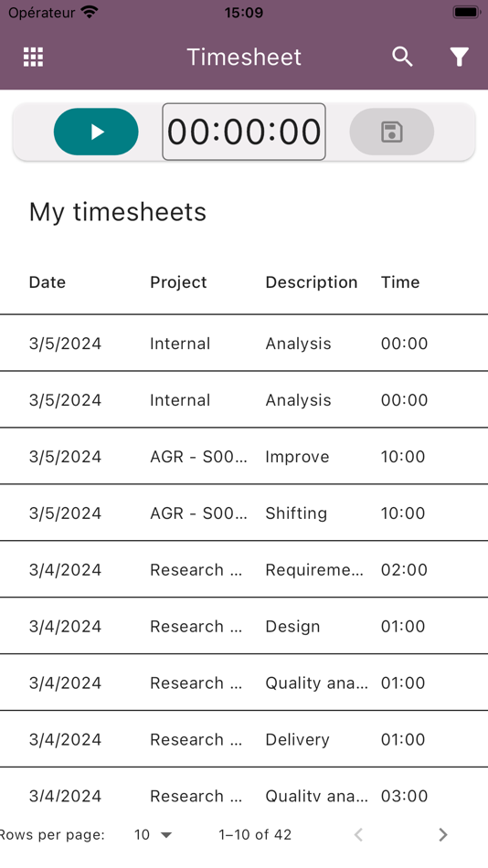Open the apps grid menu icon
The width and height of the screenshot is (488, 868).
coord(33,57)
